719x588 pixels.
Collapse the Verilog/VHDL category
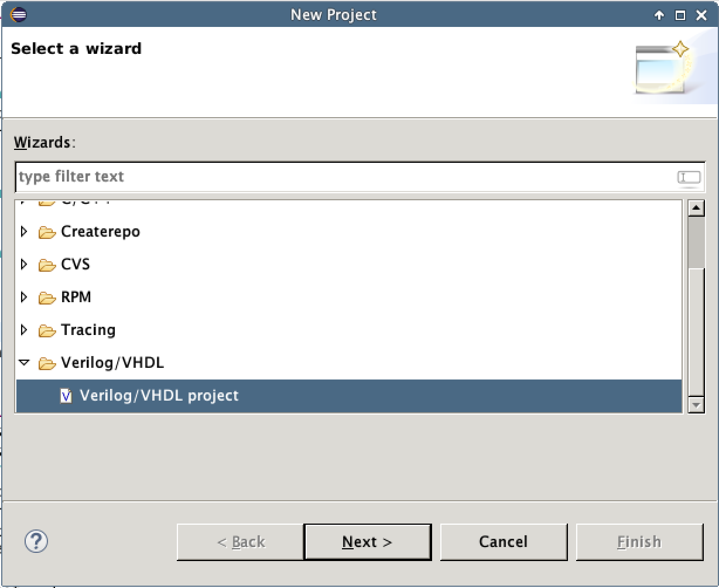tap(24, 363)
